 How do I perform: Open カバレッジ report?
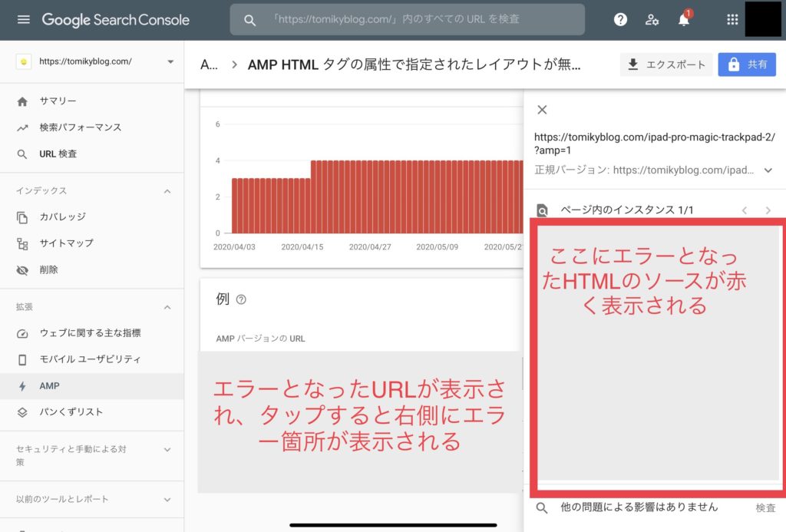92,217
